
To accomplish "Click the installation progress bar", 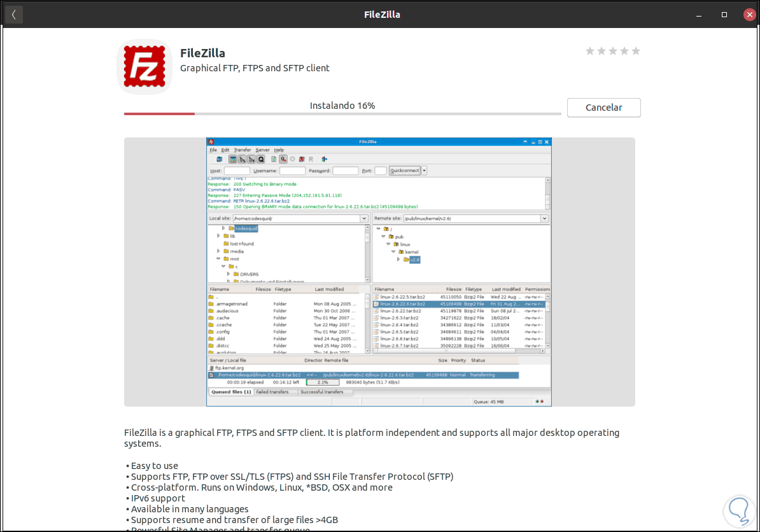I will coord(342,114).
